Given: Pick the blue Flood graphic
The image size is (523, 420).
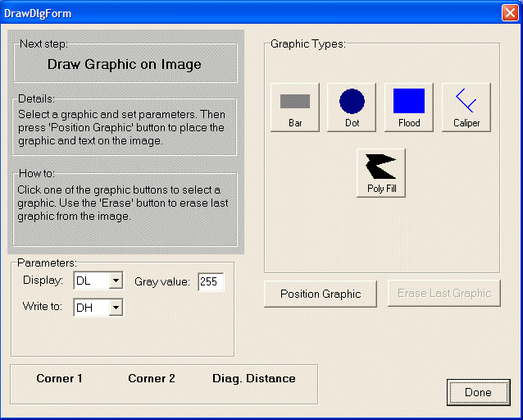Looking at the screenshot, I should point(409,107).
